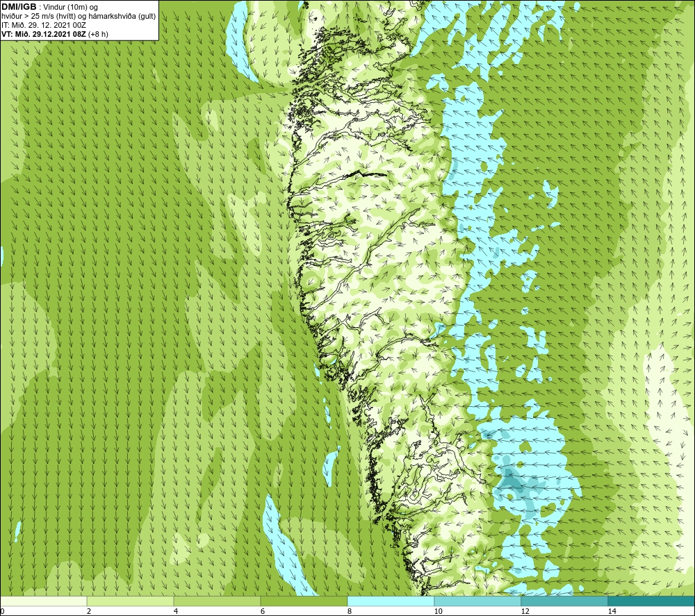Click the 12–14 m/s darker teal legend swatch

[x=564, y=601]
